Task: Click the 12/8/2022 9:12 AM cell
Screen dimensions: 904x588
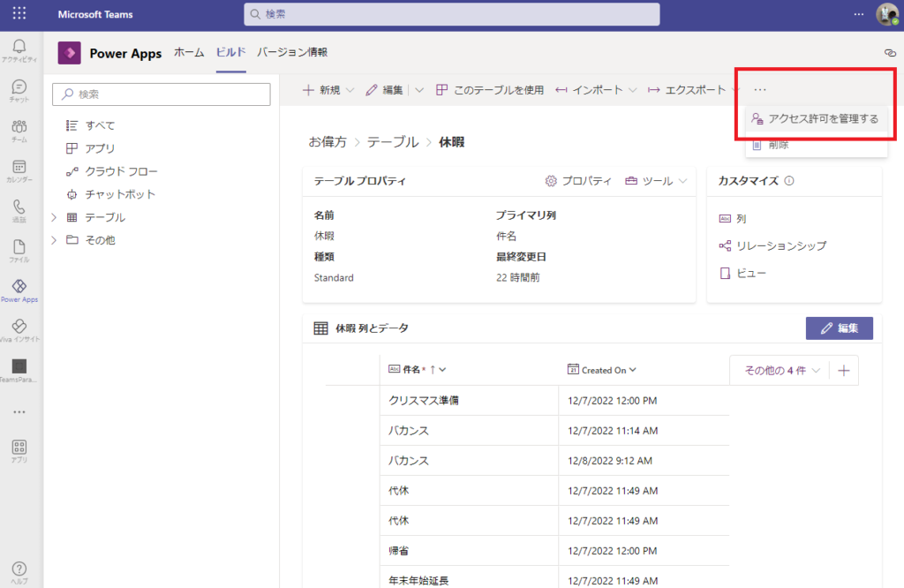Action: point(644,461)
